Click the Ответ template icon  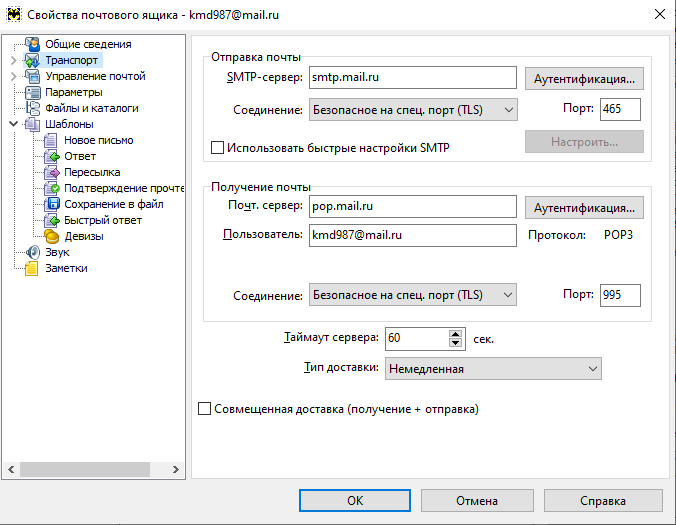point(51,156)
